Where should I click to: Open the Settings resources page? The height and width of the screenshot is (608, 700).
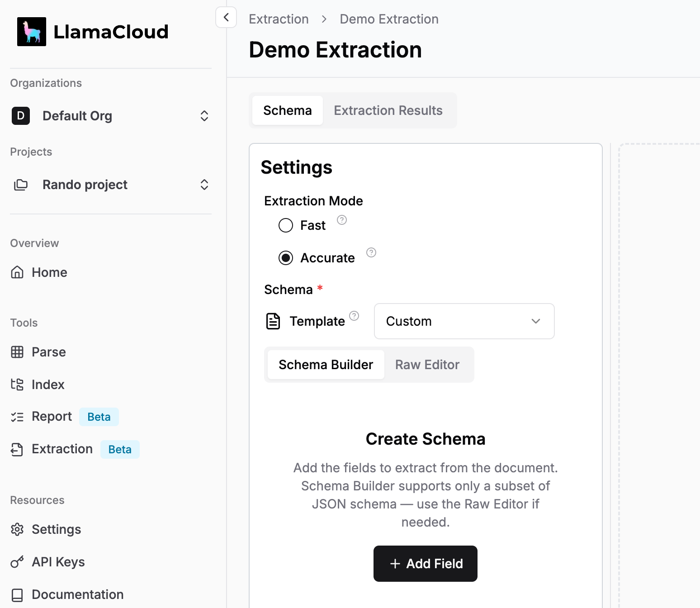(56, 529)
